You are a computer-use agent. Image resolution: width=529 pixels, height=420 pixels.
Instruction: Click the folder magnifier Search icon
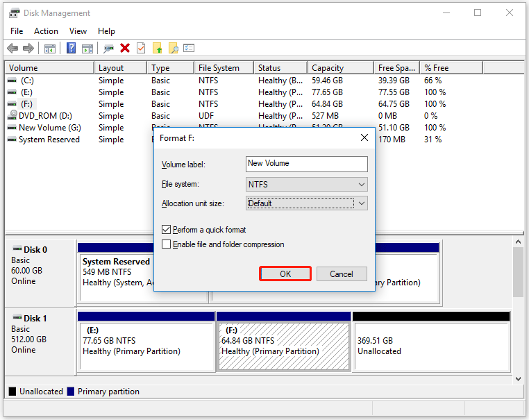pyautogui.click(x=174, y=48)
